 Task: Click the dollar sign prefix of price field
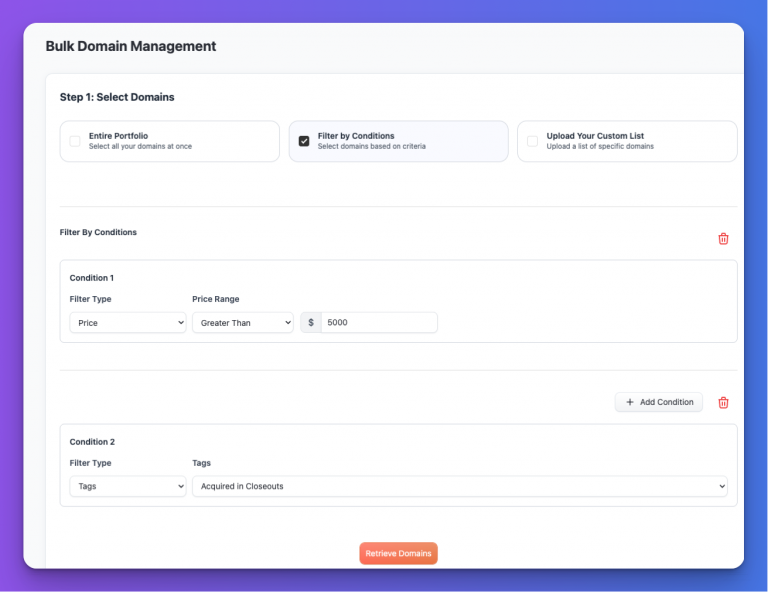click(x=311, y=323)
